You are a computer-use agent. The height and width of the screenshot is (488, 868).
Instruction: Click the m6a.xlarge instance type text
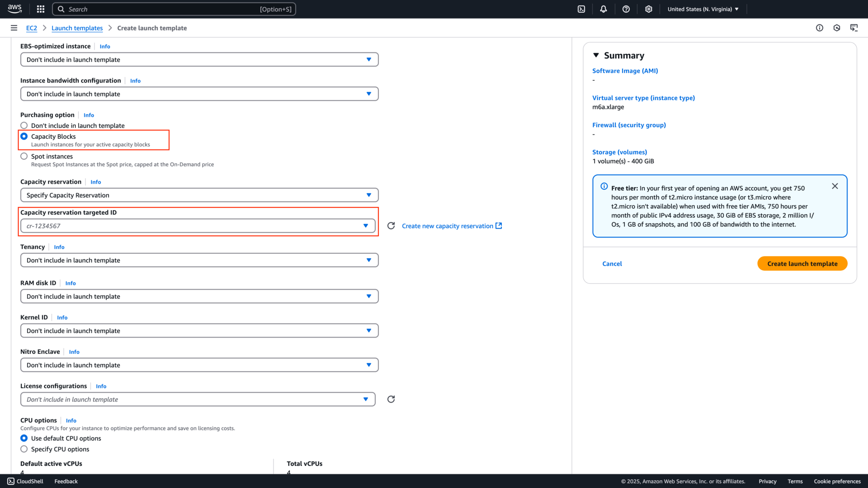tap(608, 107)
